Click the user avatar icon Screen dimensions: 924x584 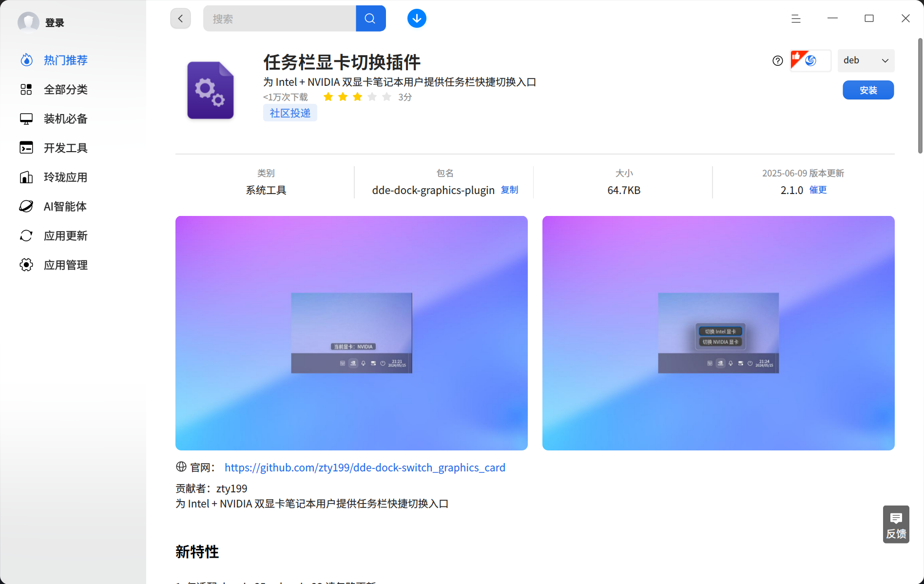(28, 22)
